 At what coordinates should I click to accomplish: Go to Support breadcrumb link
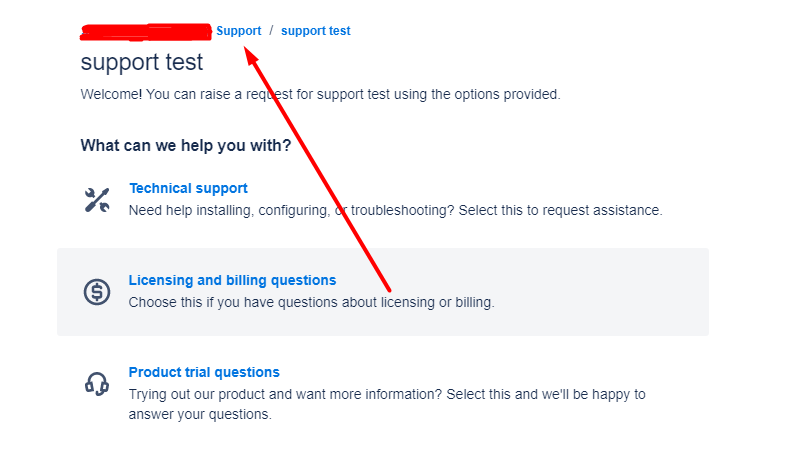click(238, 31)
